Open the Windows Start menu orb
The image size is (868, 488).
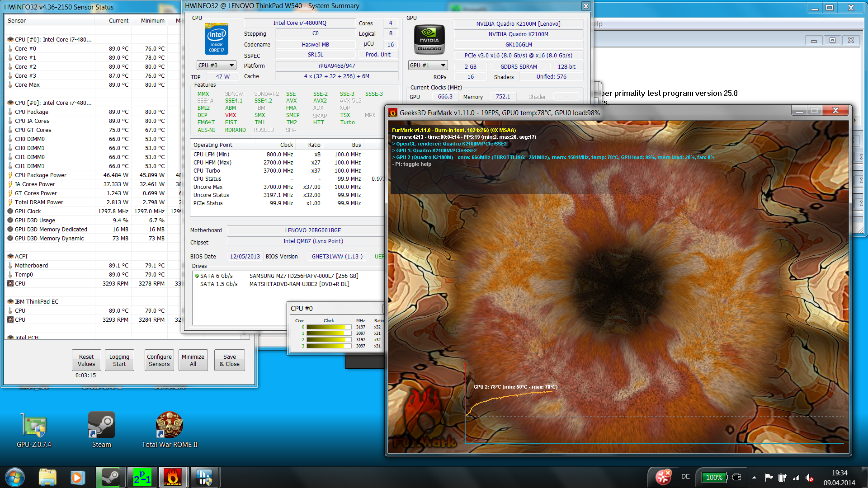click(15, 477)
